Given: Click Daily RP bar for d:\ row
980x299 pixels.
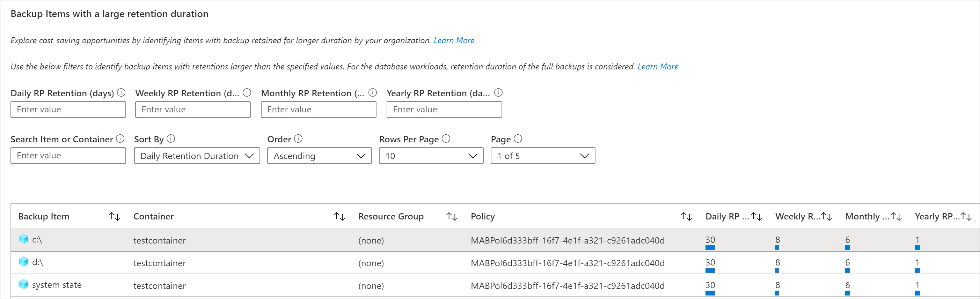Looking at the screenshot, I should [710, 270].
